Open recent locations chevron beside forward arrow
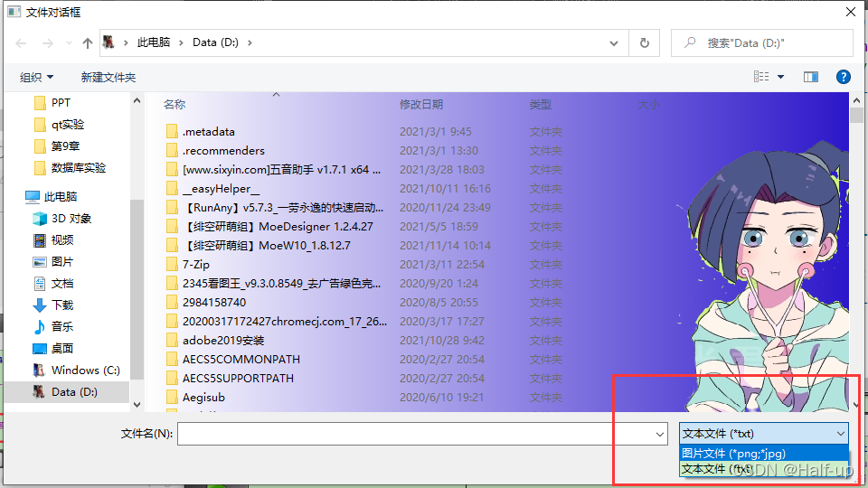Image resolution: width=868 pixels, height=488 pixels. [69, 43]
